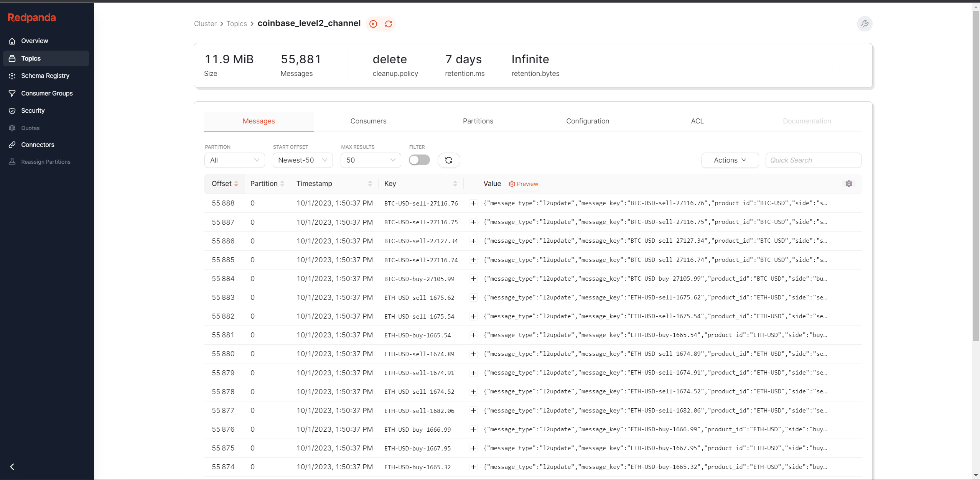Enable the message Filter toggle

click(x=419, y=160)
